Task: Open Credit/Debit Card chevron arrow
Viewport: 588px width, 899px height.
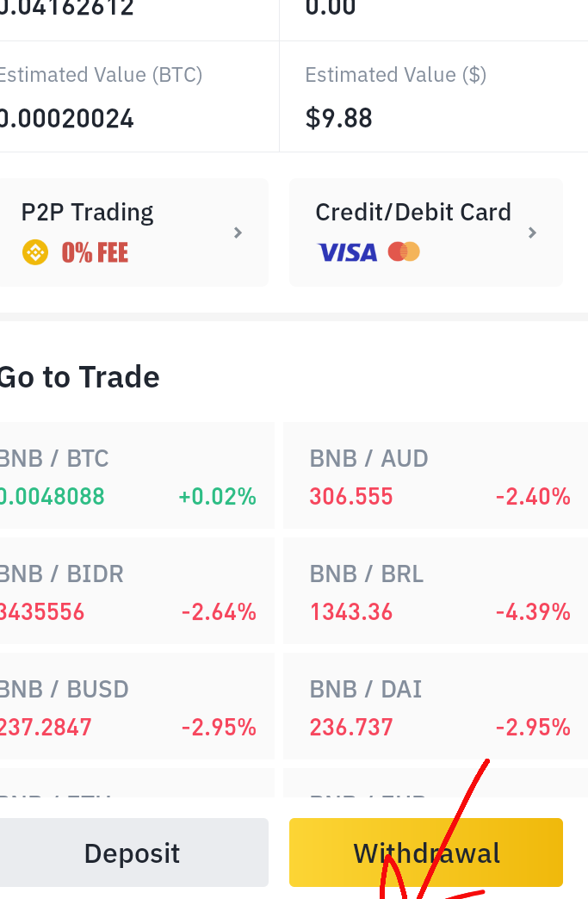Action: coord(532,232)
